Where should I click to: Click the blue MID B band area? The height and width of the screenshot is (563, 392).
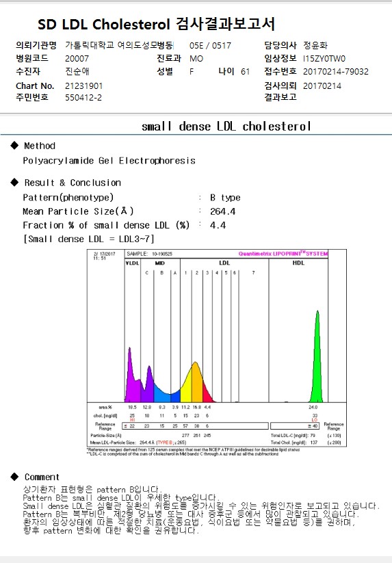[x=161, y=395]
